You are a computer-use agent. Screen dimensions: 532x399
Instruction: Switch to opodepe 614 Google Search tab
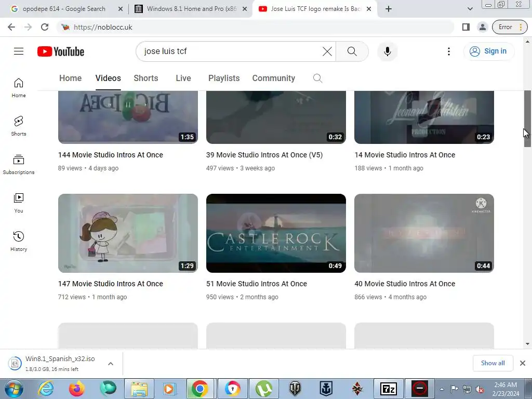pyautogui.click(x=64, y=9)
